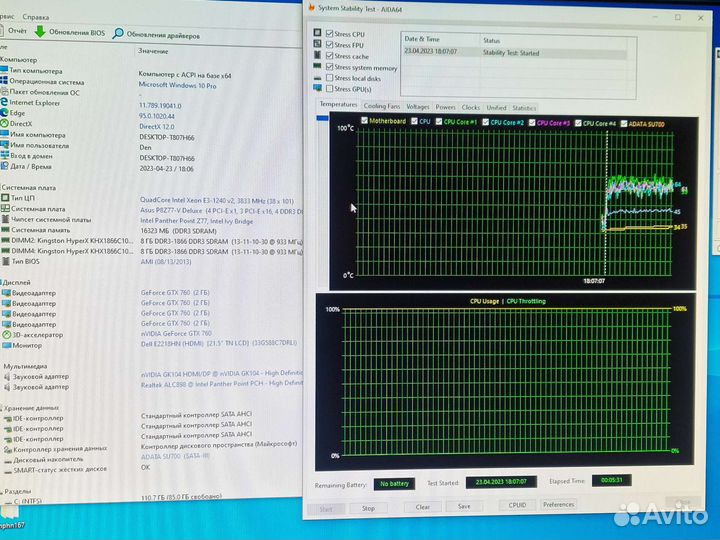
Task: Click the Stress system memory icon
Action: click(x=317, y=66)
